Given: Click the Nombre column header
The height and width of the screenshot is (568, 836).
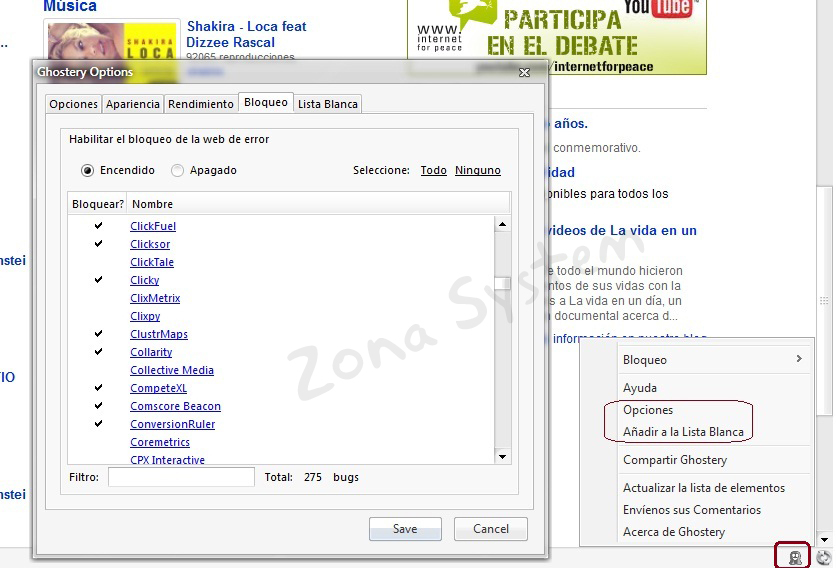Looking at the screenshot, I should tap(318, 204).
